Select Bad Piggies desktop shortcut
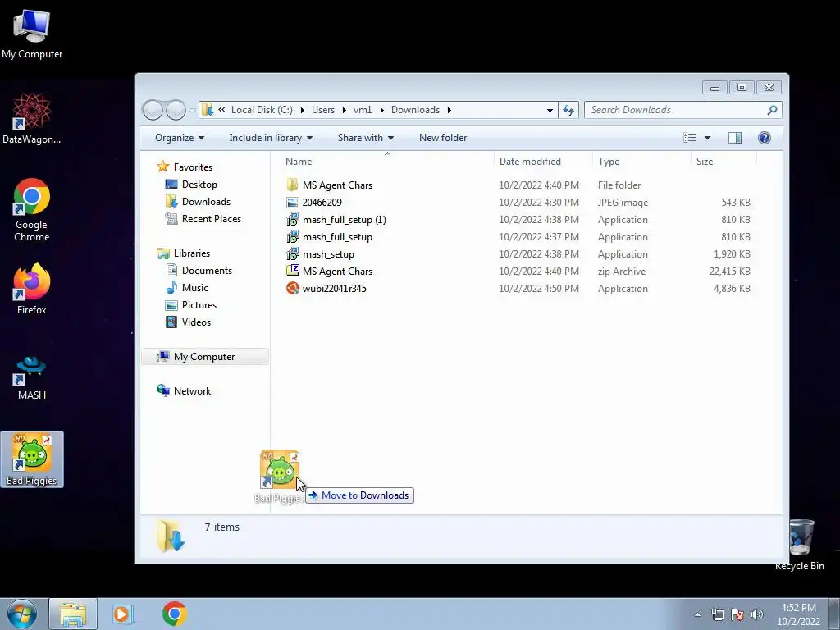This screenshot has height=630, width=840. pyautogui.click(x=32, y=459)
